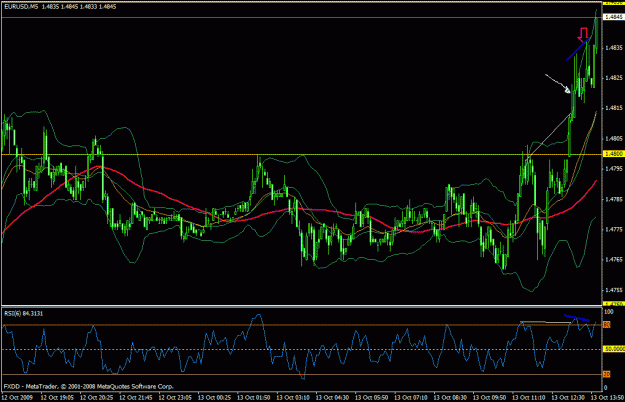
Task: Click the RSI 20 level tag
Action: click(607, 375)
